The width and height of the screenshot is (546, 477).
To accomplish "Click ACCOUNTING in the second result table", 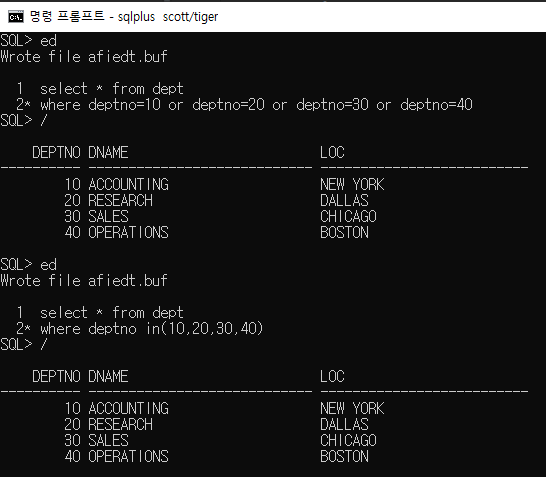I will tap(128, 408).
